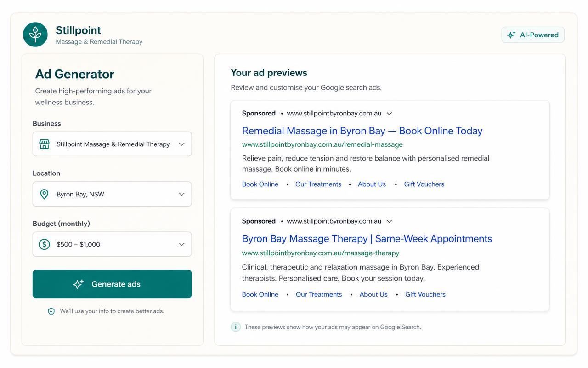Click the We'll use your info note
Image resolution: width=588 pixels, height=368 pixels.
pyautogui.click(x=112, y=311)
